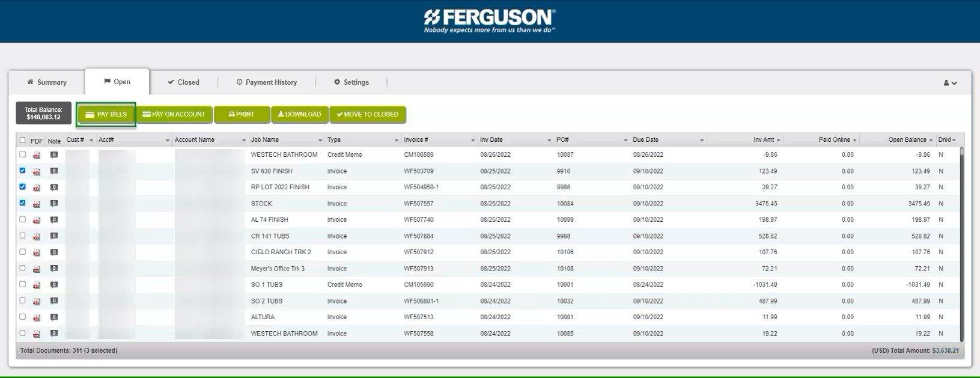Image resolution: width=980 pixels, height=378 pixels.
Task: Select the ALTURA row checkbox
Action: click(22, 317)
